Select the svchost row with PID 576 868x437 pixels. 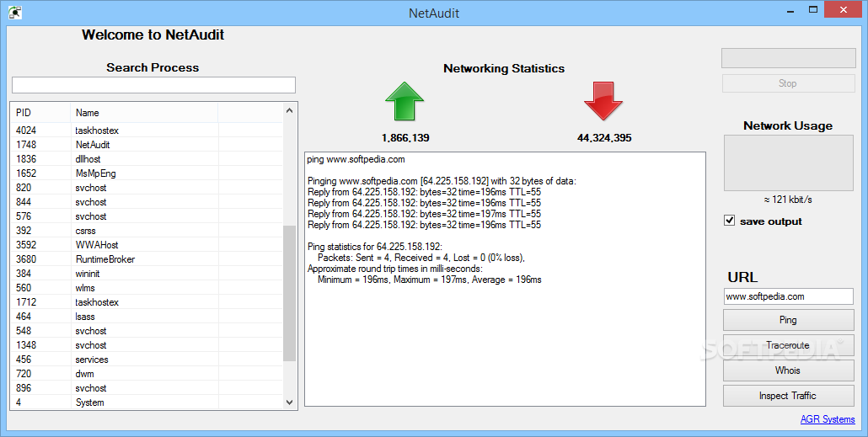[x=147, y=217]
